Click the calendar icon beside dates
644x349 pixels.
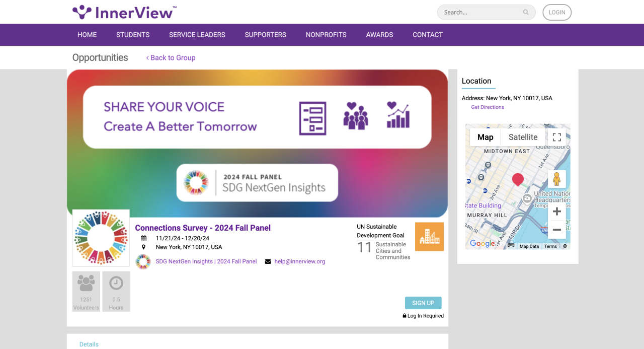pyautogui.click(x=143, y=239)
